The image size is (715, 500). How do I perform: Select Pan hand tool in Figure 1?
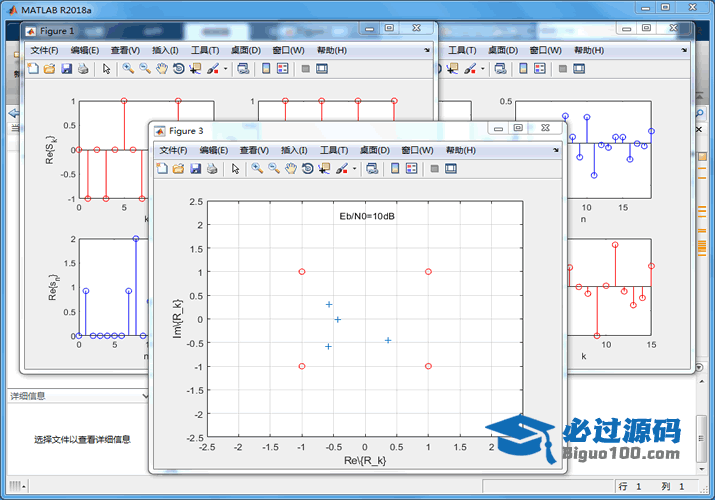pos(162,69)
